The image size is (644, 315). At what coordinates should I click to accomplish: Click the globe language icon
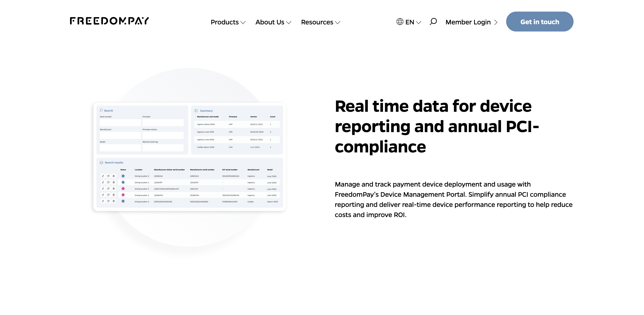tap(400, 22)
